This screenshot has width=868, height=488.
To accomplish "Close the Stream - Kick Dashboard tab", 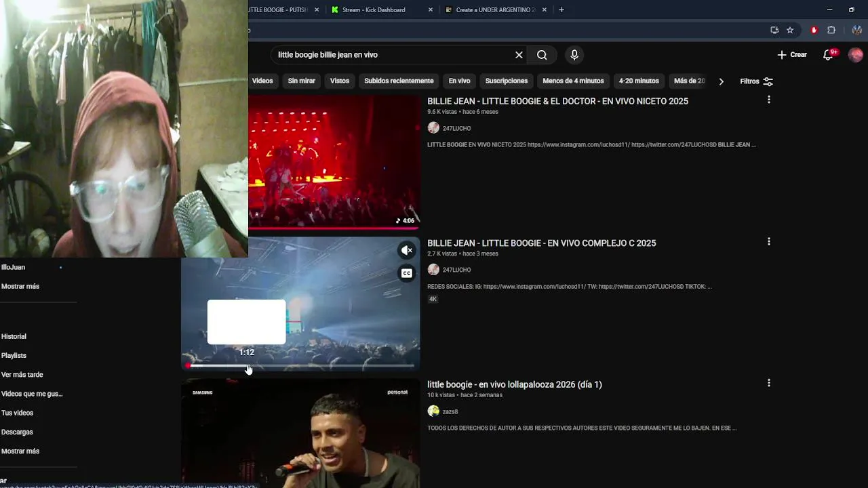I will [431, 9].
